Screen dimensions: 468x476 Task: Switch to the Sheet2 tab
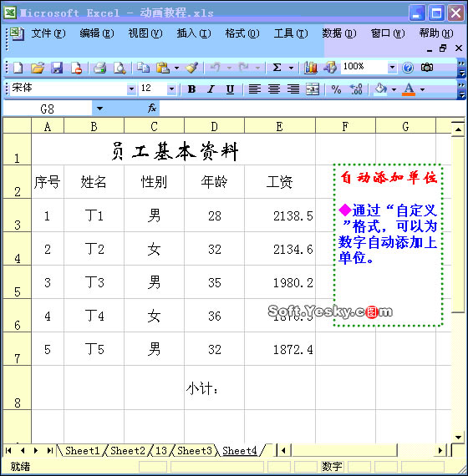128,450
